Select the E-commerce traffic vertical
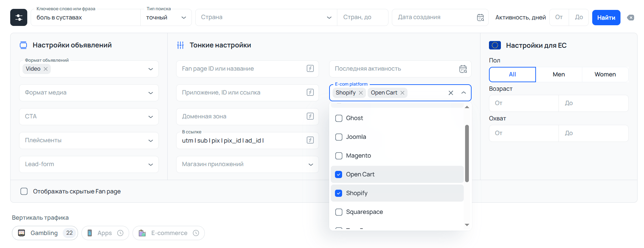 click(x=169, y=233)
